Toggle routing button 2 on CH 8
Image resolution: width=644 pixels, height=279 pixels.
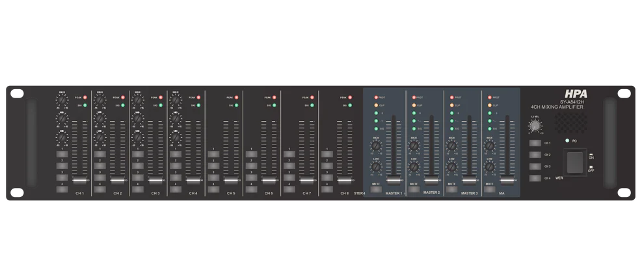coord(327,166)
